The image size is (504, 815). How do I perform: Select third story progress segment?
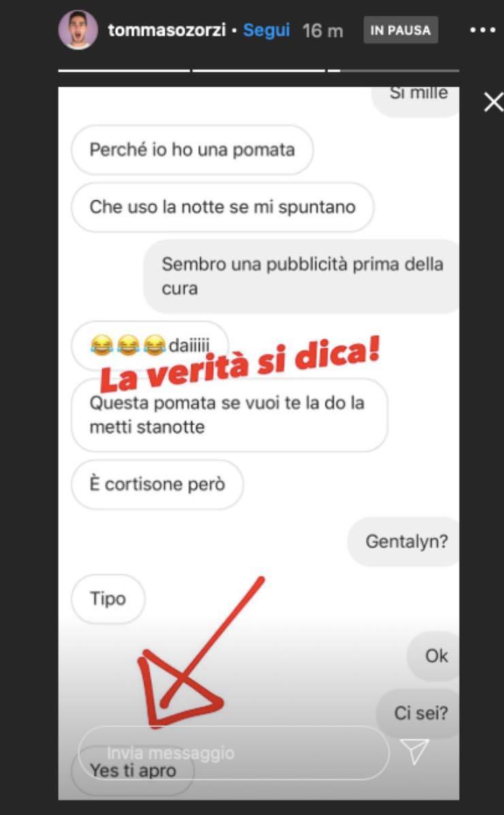(x=394, y=70)
